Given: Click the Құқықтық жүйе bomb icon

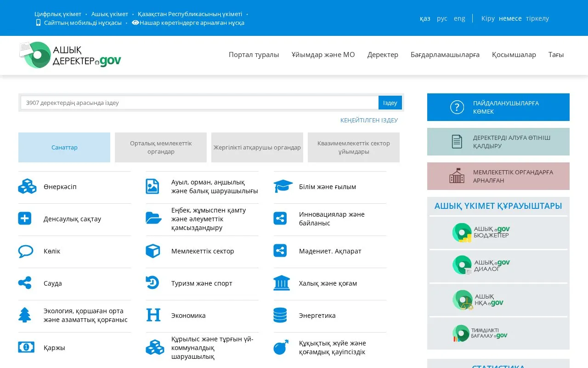Looking at the screenshot, I should pos(281,347).
